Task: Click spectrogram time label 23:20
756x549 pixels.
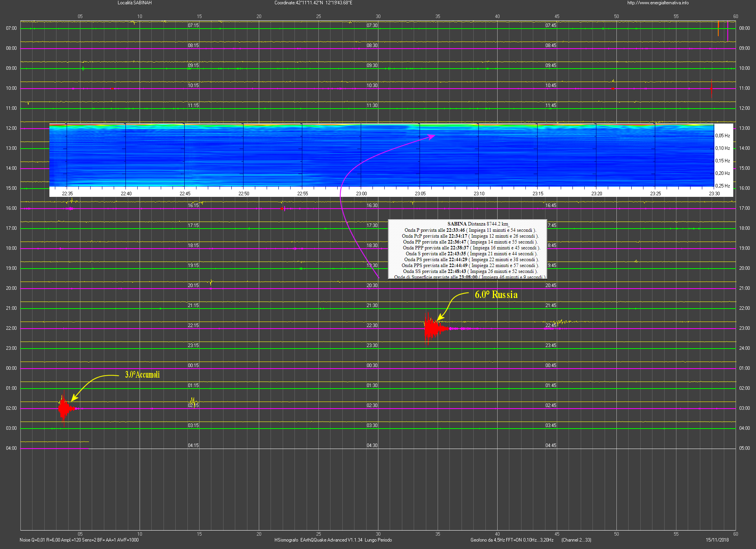Action: click(597, 194)
